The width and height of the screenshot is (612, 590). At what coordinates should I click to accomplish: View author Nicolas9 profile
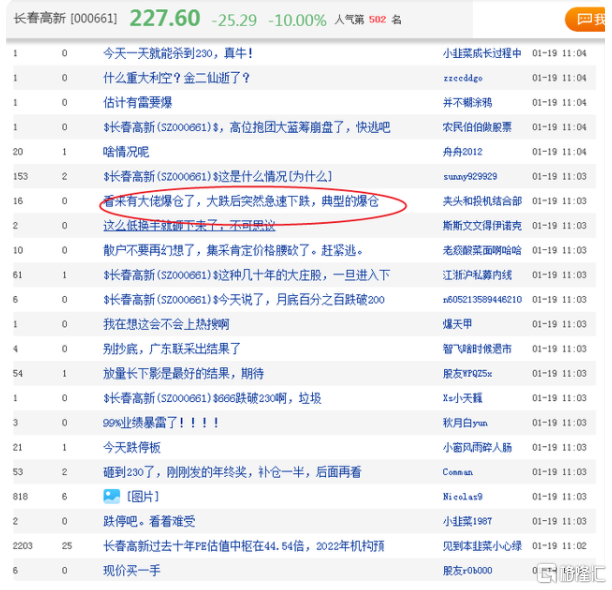(463, 497)
